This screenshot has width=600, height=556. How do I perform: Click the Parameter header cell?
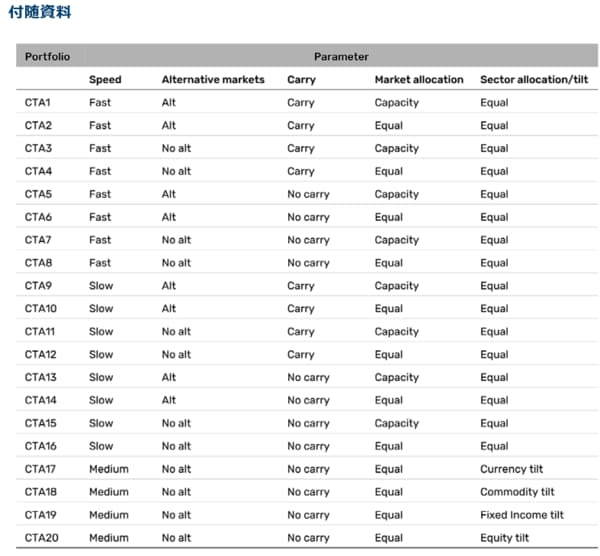pyautogui.click(x=341, y=57)
